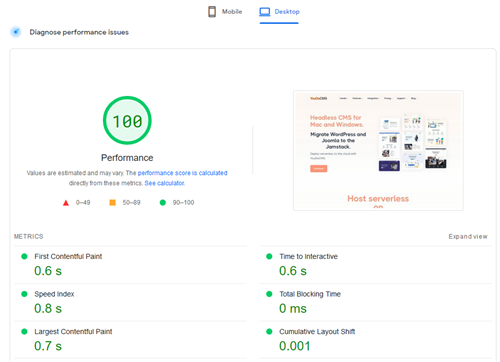The width and height of the screenshot is (500, 362).
Task: Click the METRICS section label
Action: [29, 236]
